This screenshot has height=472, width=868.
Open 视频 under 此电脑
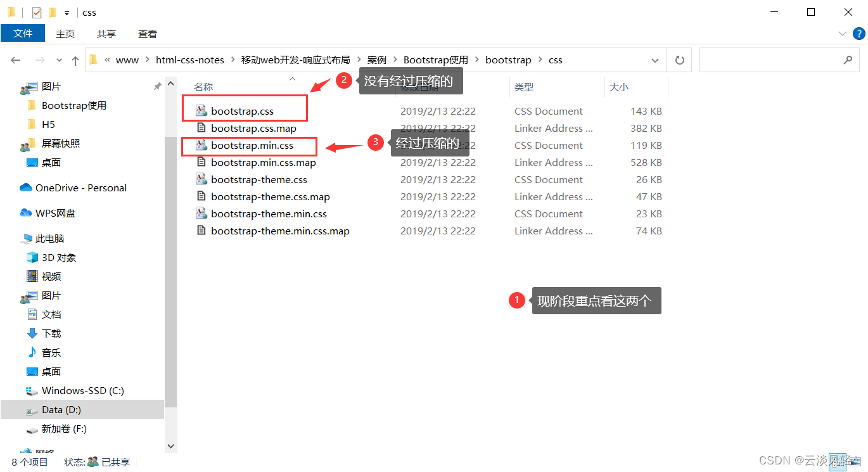tap(51, 276)
